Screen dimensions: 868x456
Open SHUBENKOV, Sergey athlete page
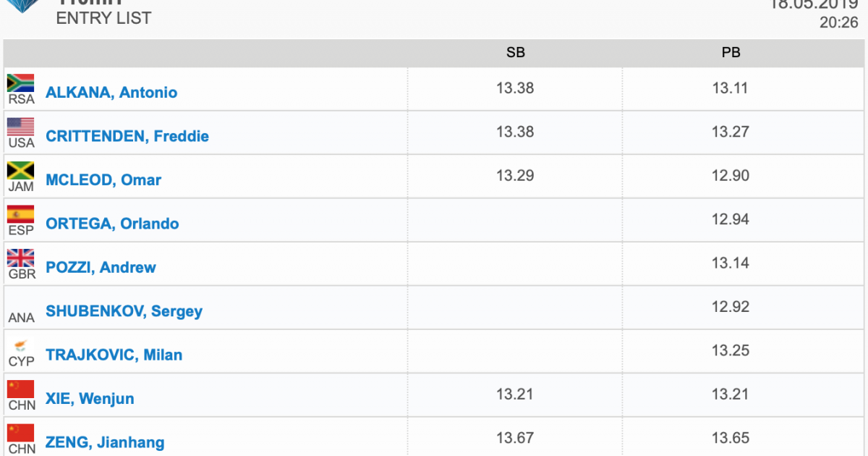[x=124, y=311]
